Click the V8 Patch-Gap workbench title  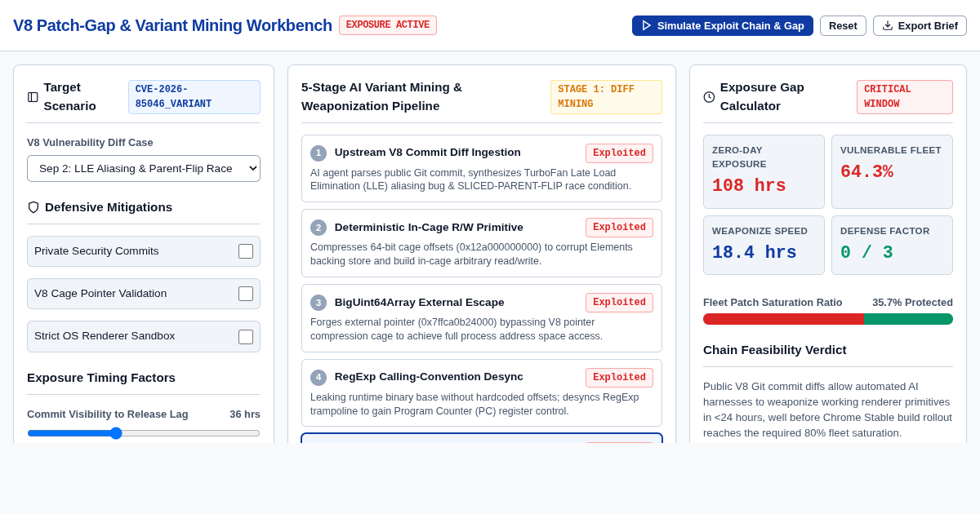point(172,25)
